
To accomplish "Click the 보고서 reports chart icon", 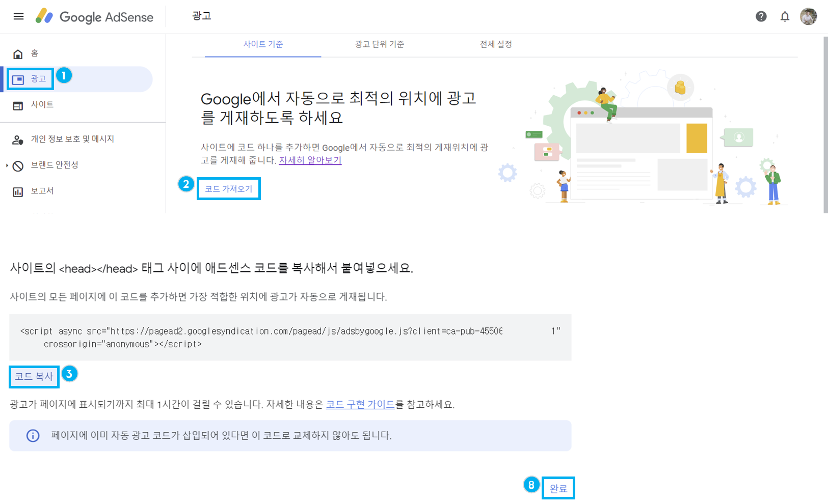I will click(18, 192).
